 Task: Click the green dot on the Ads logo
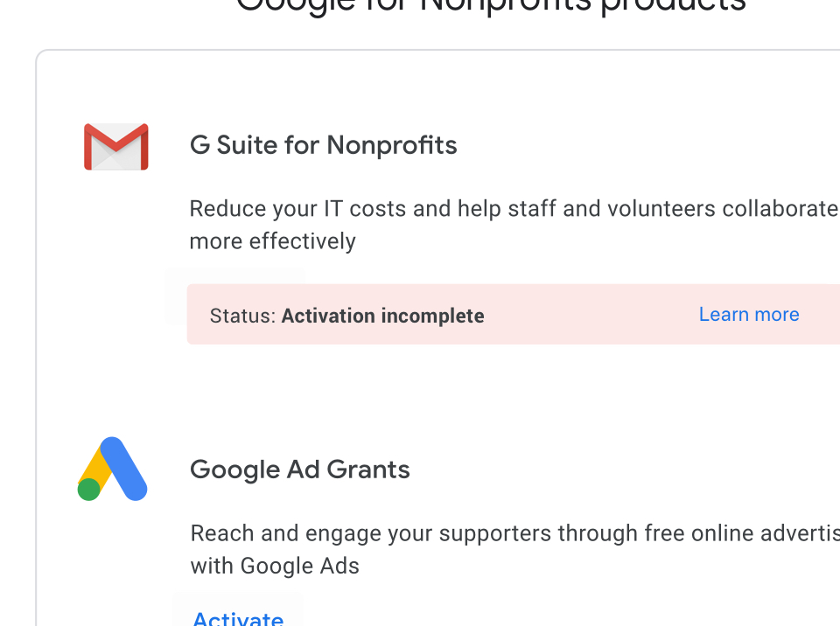tap(88, 490)
